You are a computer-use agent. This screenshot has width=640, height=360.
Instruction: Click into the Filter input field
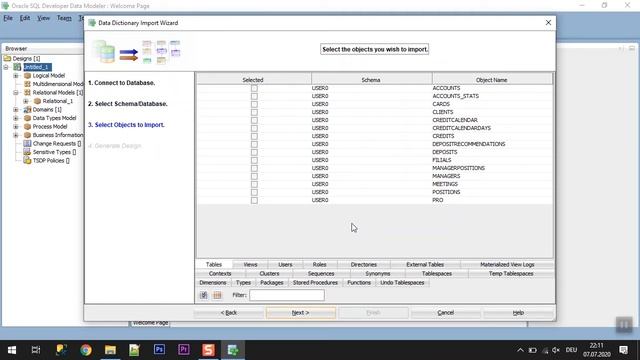tap(287, 295)
